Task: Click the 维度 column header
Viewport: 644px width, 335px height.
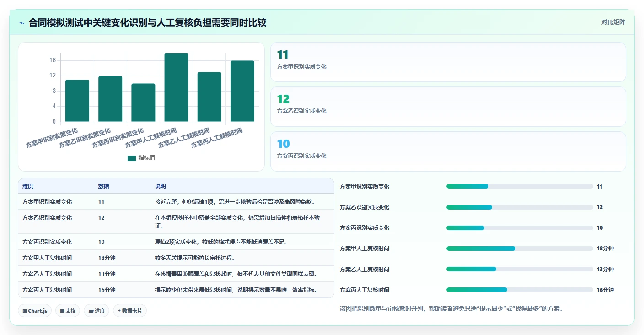Action: point(28,186)
